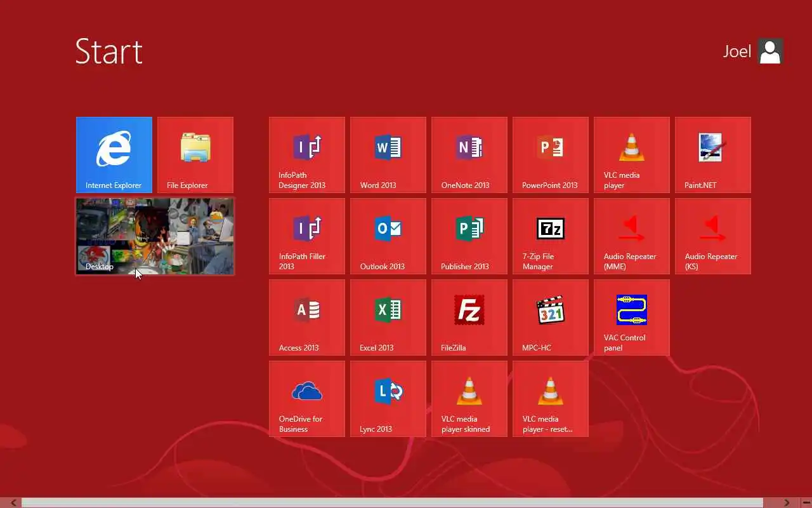Launch InfoPath Designer 2013

point(307,155)
